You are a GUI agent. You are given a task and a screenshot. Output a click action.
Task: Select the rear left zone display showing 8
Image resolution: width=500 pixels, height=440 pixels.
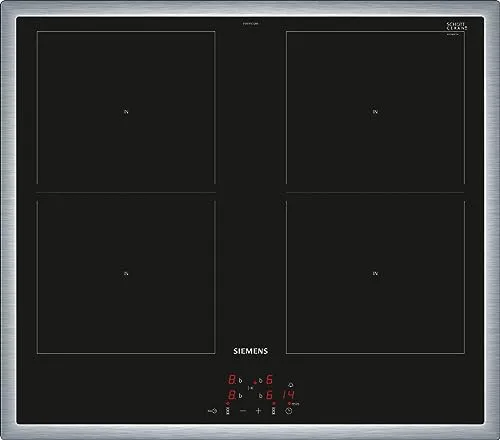[x=232, y=379]
